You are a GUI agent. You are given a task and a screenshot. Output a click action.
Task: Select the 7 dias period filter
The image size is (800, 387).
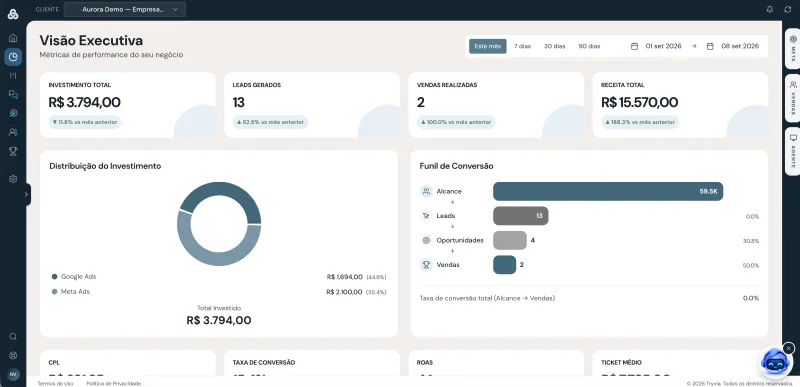pyautogui.click(x=522, y=46)
